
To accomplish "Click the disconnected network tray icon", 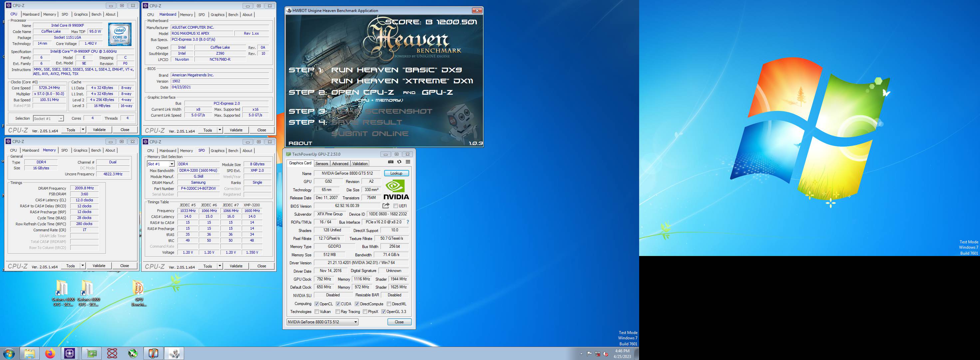I will coord(597,354).
